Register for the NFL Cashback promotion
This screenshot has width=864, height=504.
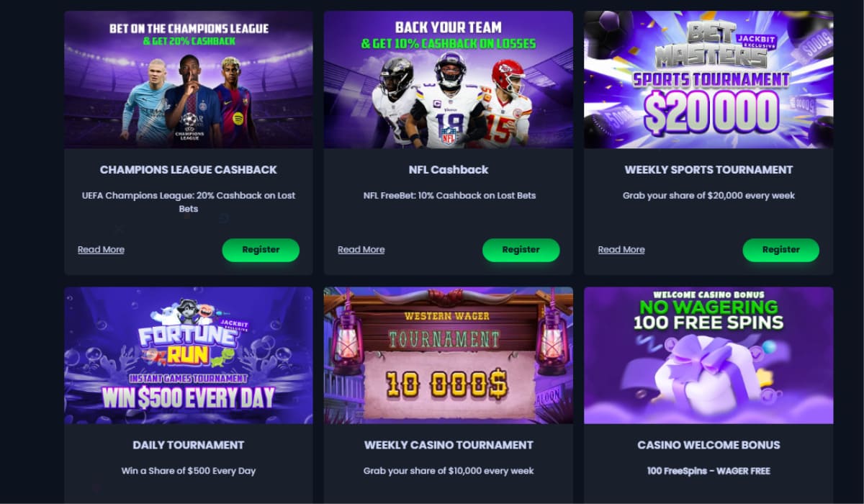point(521,250)
